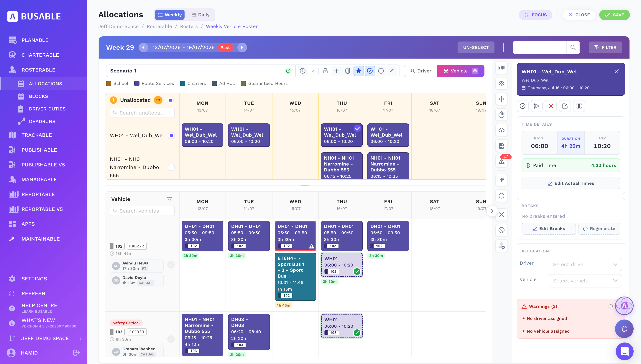Click the vehicle filter funnel icon
This screenshot has width=641, height=364.
(169, 199)
